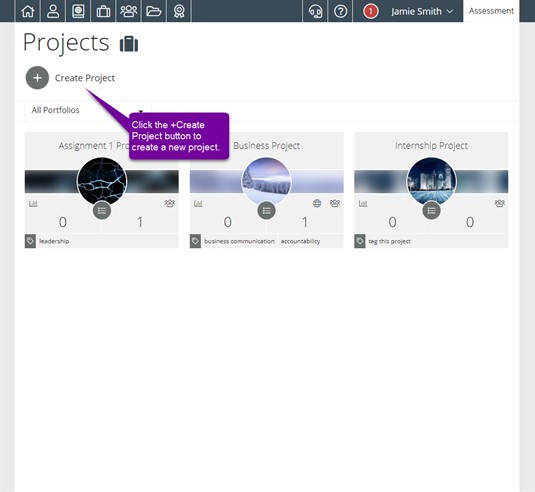
Task: Open the Business Project title link
Action: [x=266, y=146]
